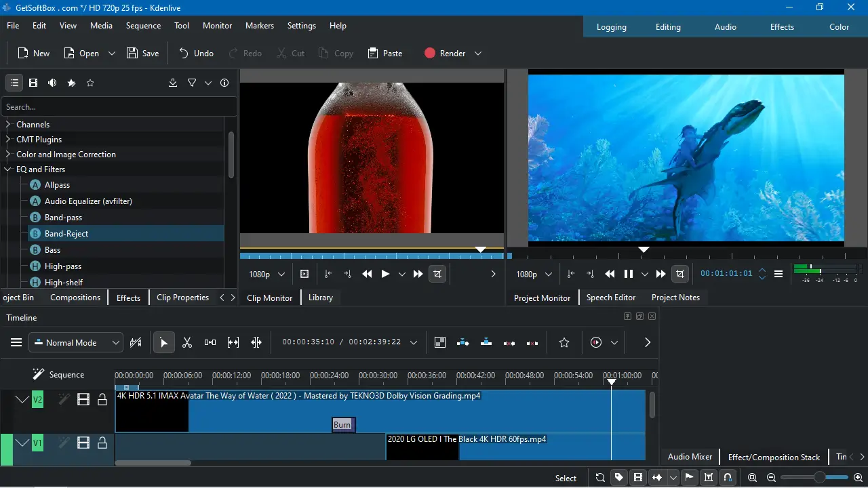
Task: Choose the Slip tool in timeline toolbar
Action: [x=233, y=342]
